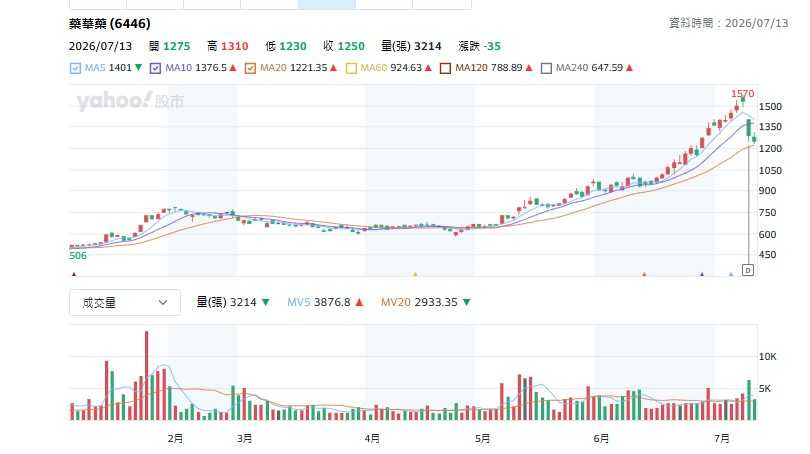
Task: Click the 1500 price axis label
Action: coord(770,106)
